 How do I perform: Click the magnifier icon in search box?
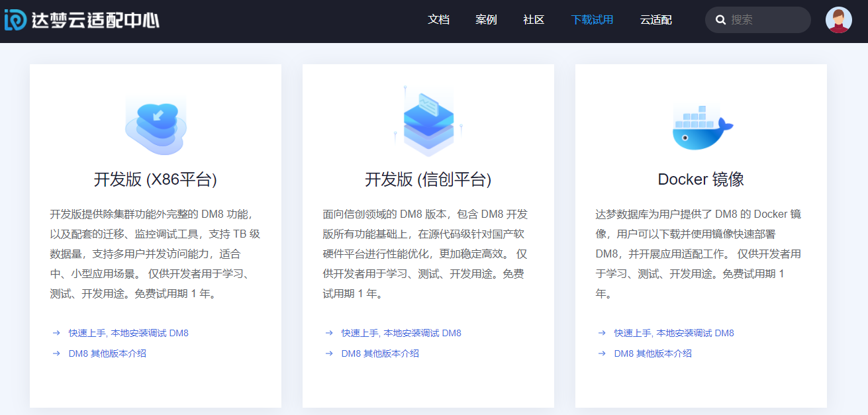[721, 20]
